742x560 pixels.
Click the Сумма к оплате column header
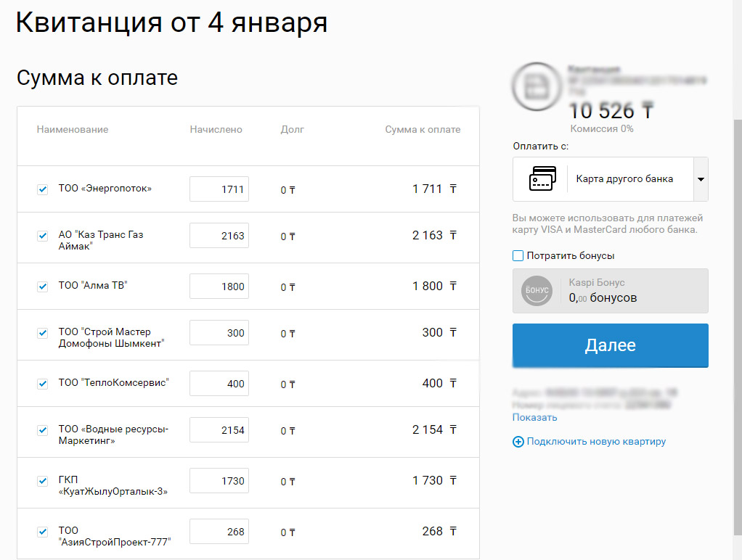423,130
